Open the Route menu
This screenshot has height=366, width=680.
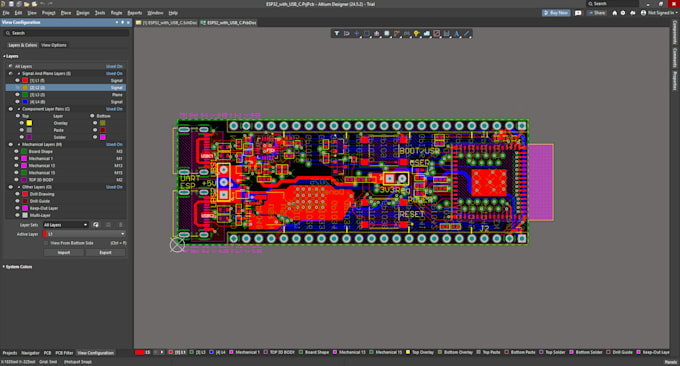point(116,13)
